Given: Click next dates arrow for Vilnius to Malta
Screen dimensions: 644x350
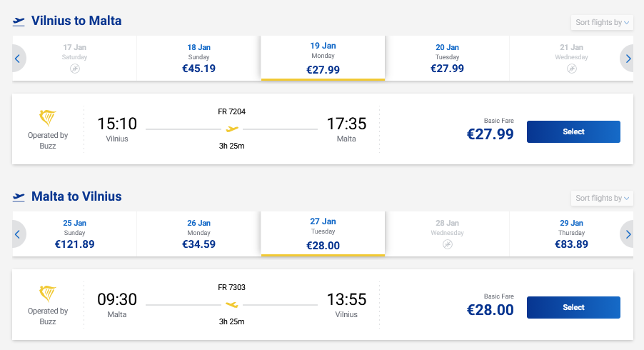Looking at the screenshot, I should [628, 59].
